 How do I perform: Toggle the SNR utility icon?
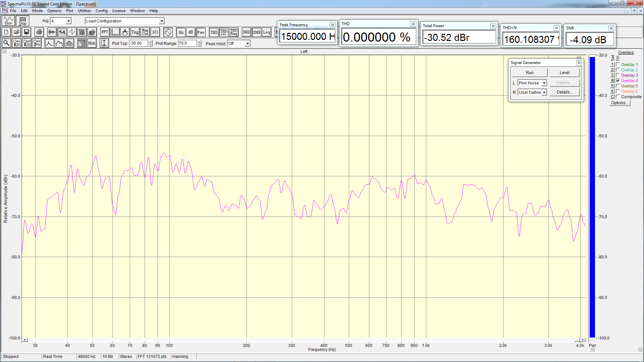(x=257, y=32)
